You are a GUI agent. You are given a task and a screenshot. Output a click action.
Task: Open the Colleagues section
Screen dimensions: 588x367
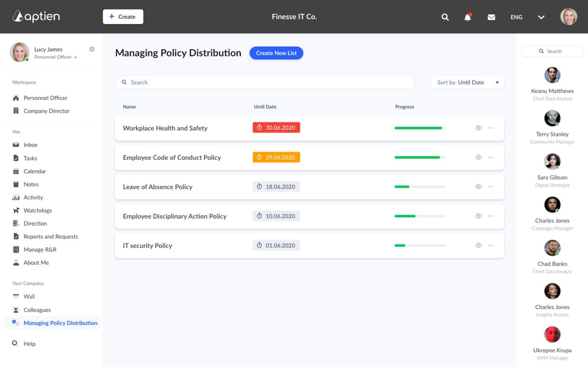(x=37, y=310)
